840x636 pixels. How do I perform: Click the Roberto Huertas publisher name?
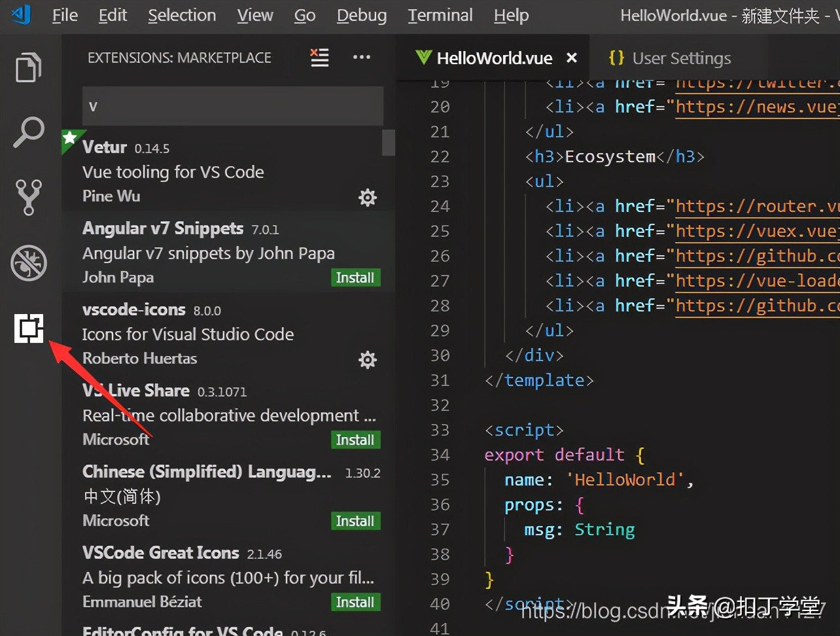[139, 359]
